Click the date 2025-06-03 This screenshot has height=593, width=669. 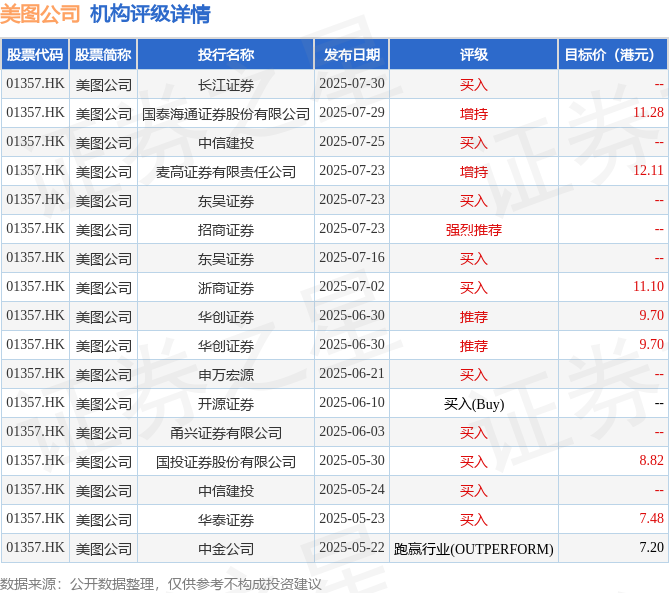(352, 432)
